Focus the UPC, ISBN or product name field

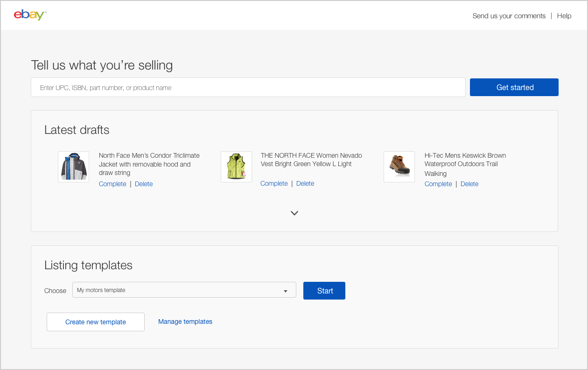tap(248, 87)
